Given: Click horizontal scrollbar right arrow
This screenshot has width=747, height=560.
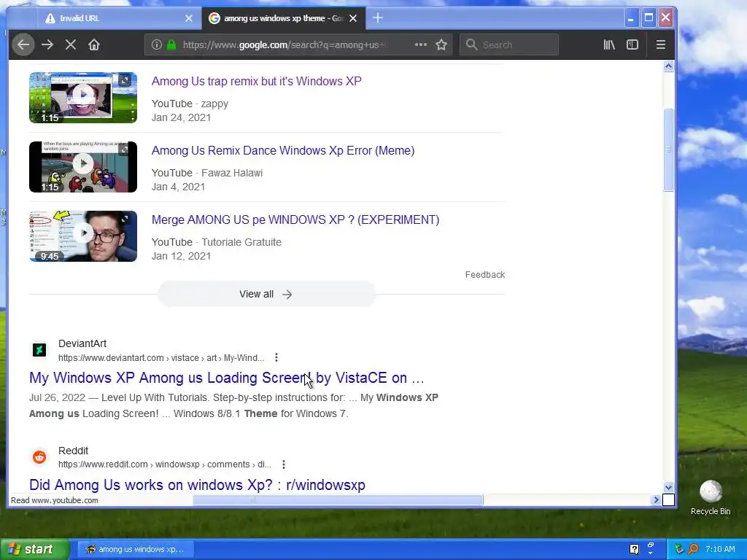Looking at the screenshot, I should coord(656,500).
